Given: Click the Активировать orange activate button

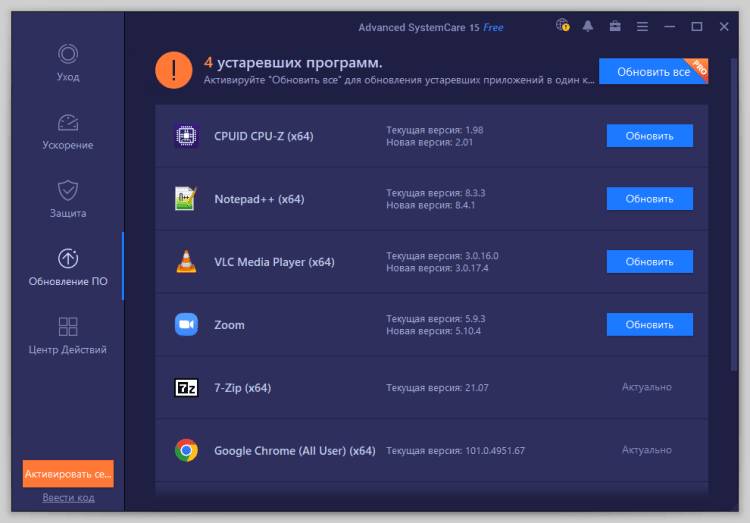Looking at the screenshot, I should tap(68, 474).
